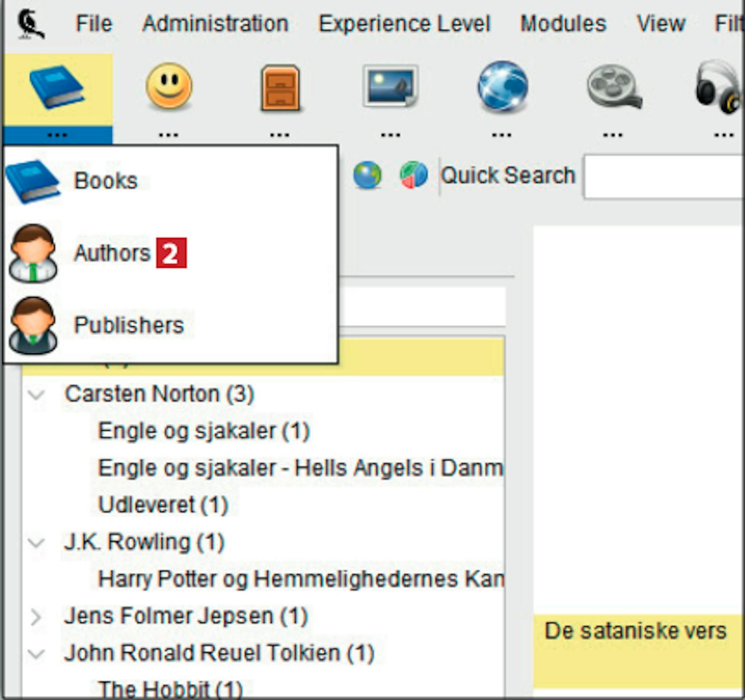Click the raven application logo

click(x=31, y=24)
